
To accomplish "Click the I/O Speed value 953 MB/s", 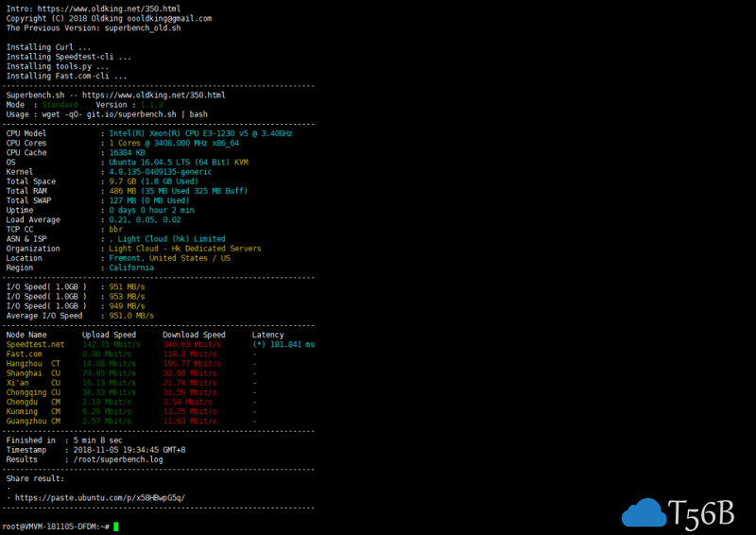I will pyautogui.click(x=127, y=296).
